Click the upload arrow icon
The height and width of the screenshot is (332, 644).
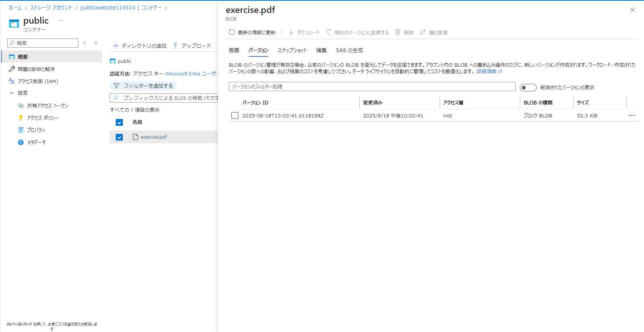click(175, 46)
